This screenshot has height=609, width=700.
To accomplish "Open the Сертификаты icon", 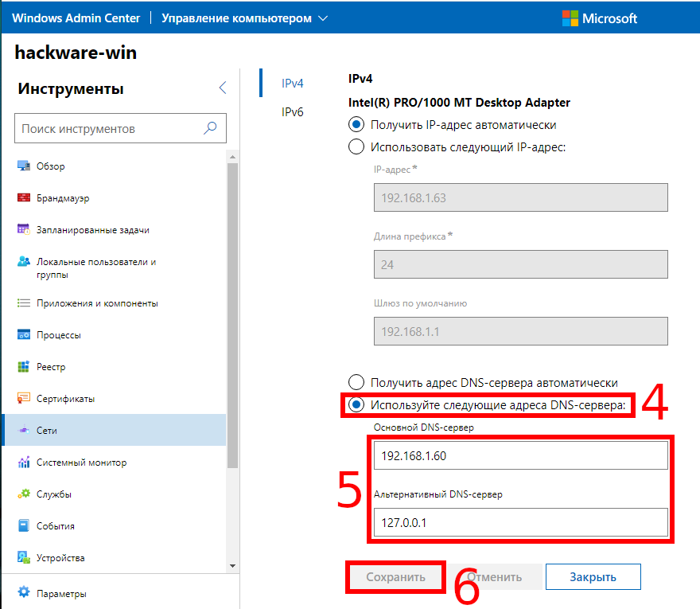I will (x=23, y=399).
